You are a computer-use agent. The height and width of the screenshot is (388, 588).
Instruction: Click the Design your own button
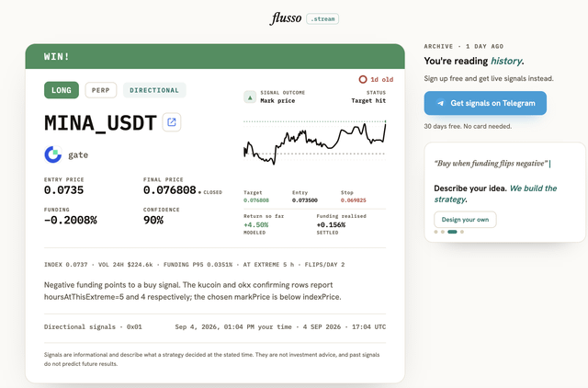(x=465, y=220)
